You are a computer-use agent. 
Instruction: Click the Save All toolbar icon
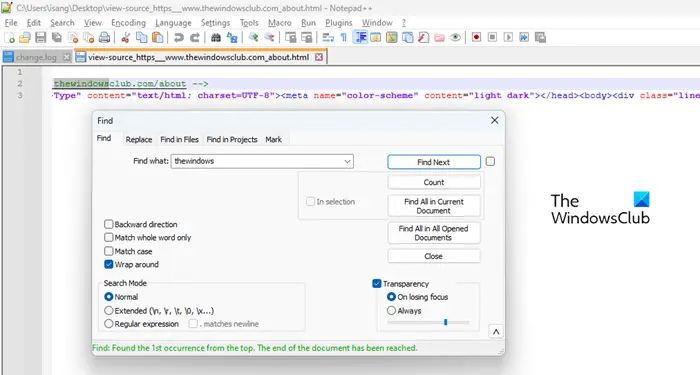[x=57, y=38]
